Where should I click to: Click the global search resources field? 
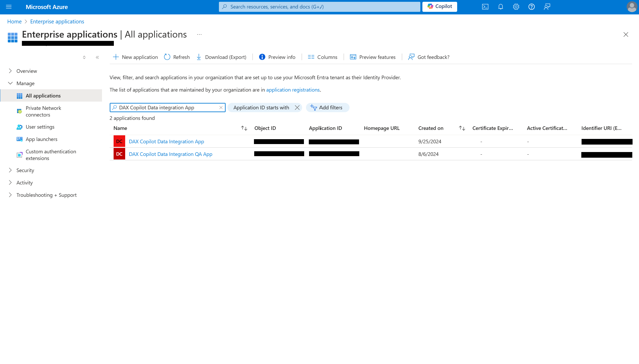tap(319, 7)
